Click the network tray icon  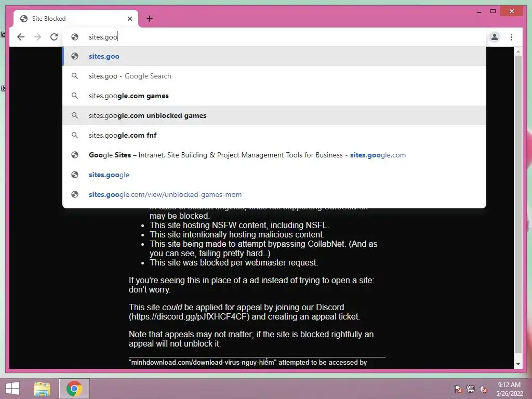pyautogui.click(x=471, y=389)
